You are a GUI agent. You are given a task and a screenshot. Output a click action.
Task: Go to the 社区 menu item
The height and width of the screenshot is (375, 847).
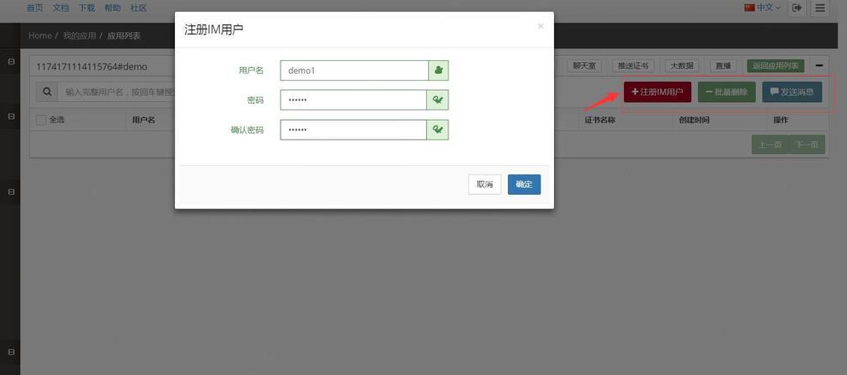pos(139,8)
